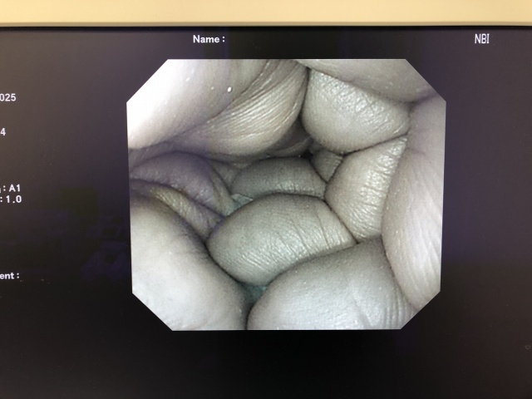The width and height of the screenshot is (532, 399).
Task: Click the NBI mode indicator
Action: [482, 39]
